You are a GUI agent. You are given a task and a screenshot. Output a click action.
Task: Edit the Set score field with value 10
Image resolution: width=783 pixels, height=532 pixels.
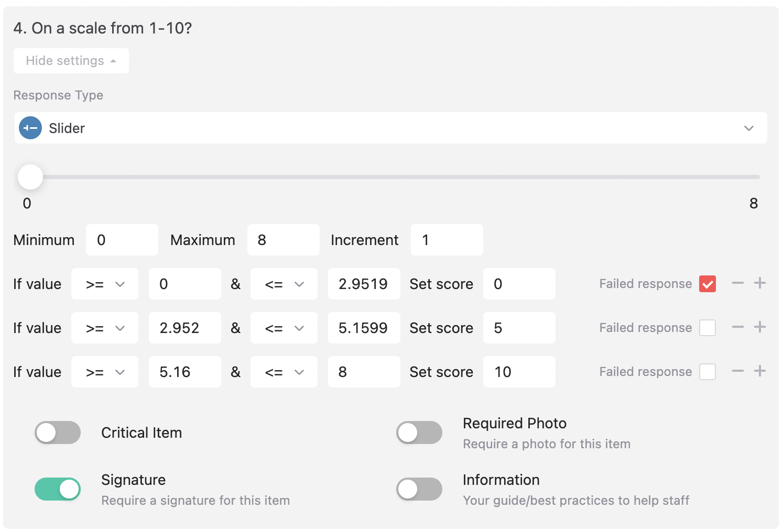(519, 372)
